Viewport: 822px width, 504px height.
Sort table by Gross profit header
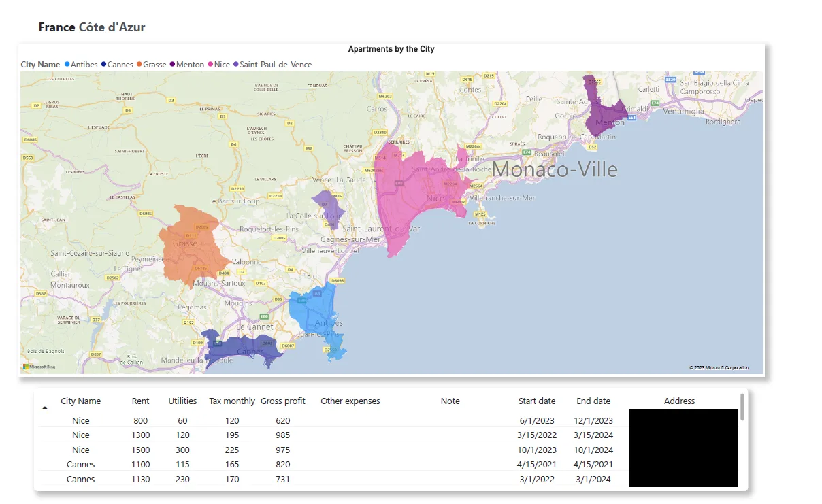click(x=283, y=401)
